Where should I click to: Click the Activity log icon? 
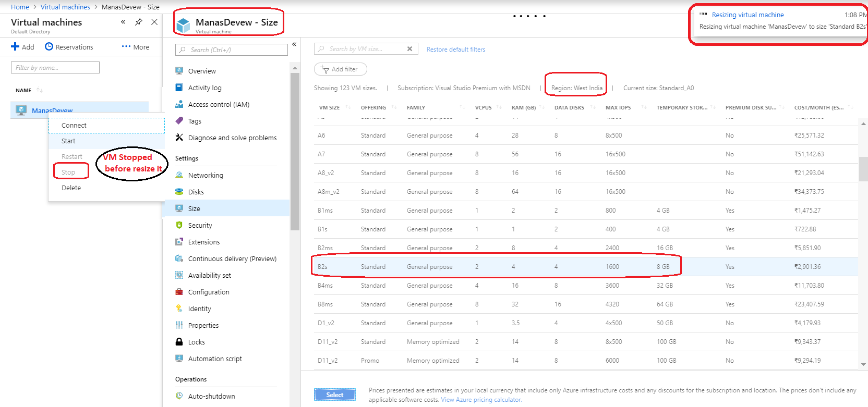coord(179,88)
